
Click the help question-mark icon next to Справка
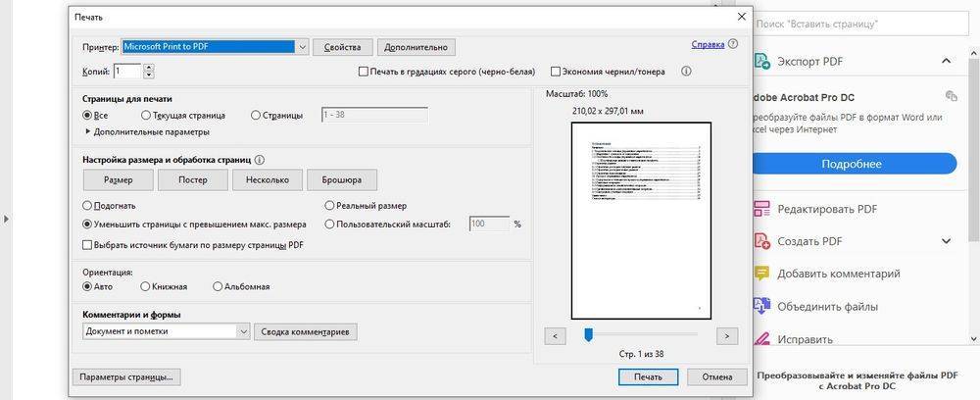(733, 44)
